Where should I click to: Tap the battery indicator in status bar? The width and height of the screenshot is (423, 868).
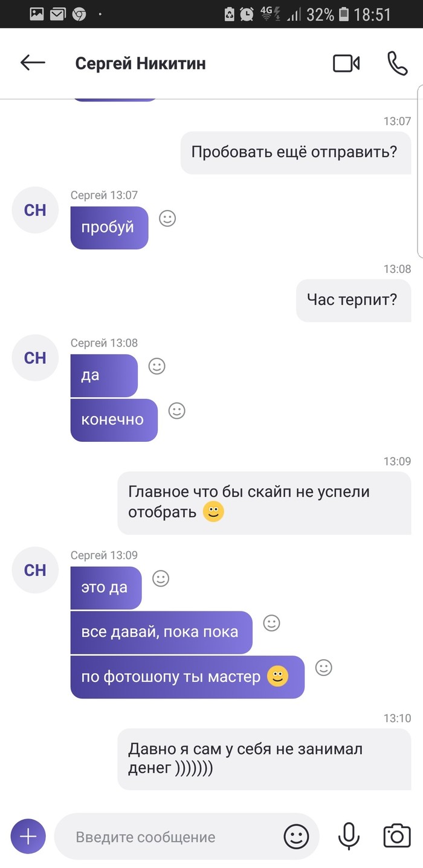point(344,14)
